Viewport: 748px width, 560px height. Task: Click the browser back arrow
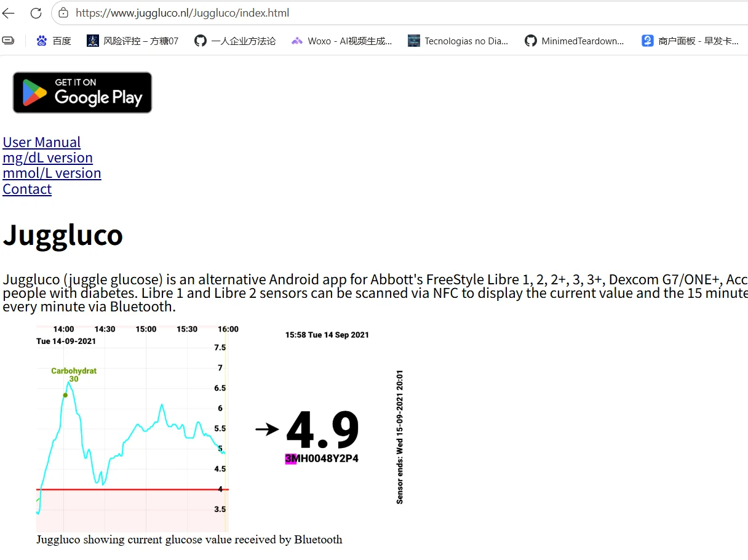(x=9, y=13)
